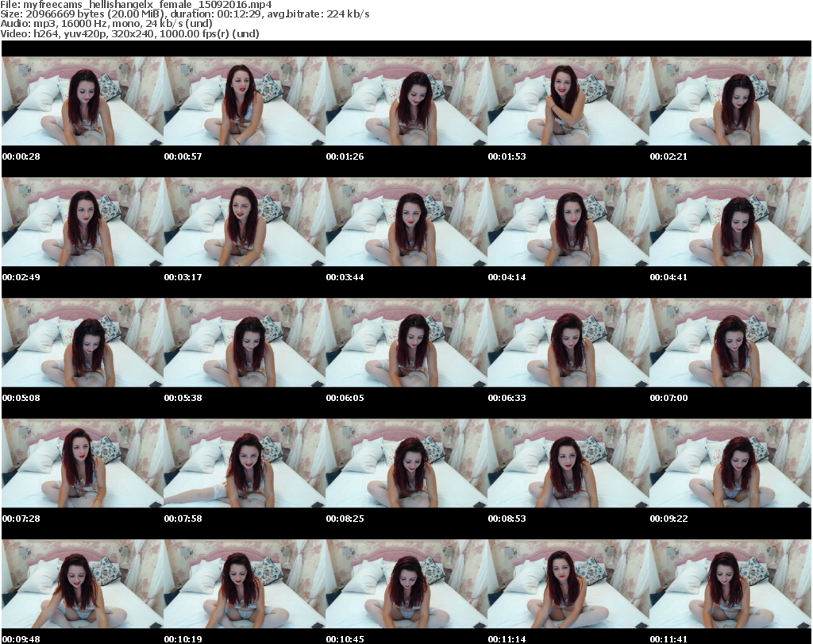The height and width of the screenshot is (644, 813).
Task: Select the preview image for 00:10:19
Action: pos(245,584)
